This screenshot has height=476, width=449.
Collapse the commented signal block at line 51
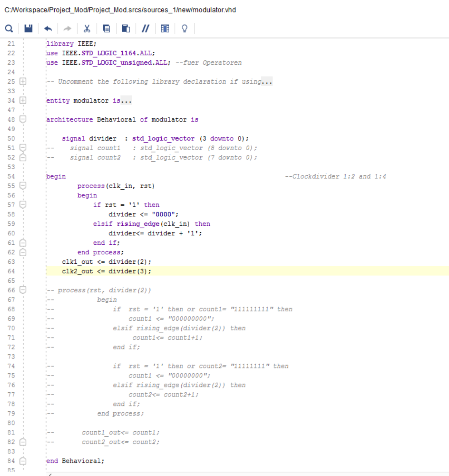click(x=23, y=148)
